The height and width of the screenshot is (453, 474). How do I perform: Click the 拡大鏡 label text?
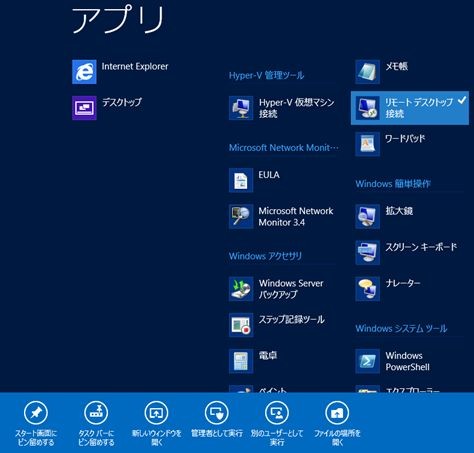[x=399, y=211]
